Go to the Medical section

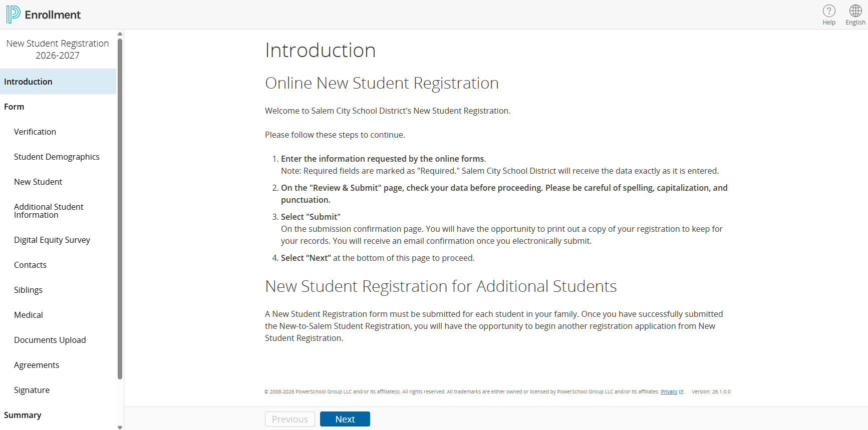29,315
